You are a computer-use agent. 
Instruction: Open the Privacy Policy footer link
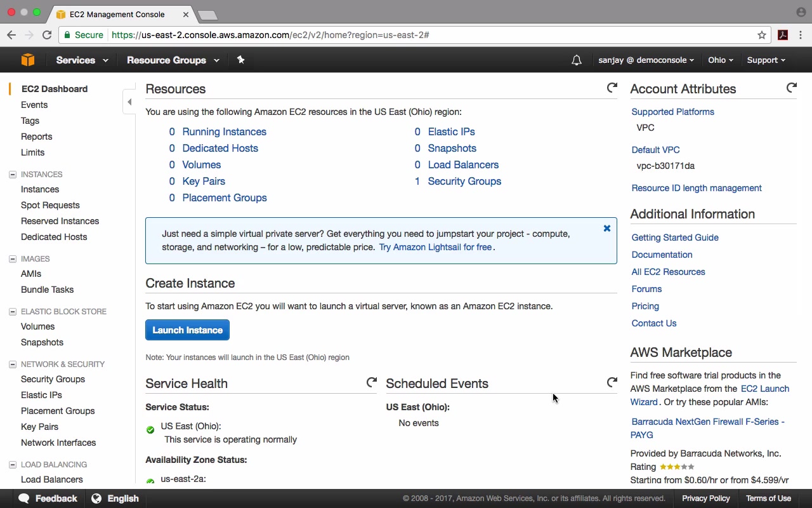pyautogui.click(x=705, y=498)
